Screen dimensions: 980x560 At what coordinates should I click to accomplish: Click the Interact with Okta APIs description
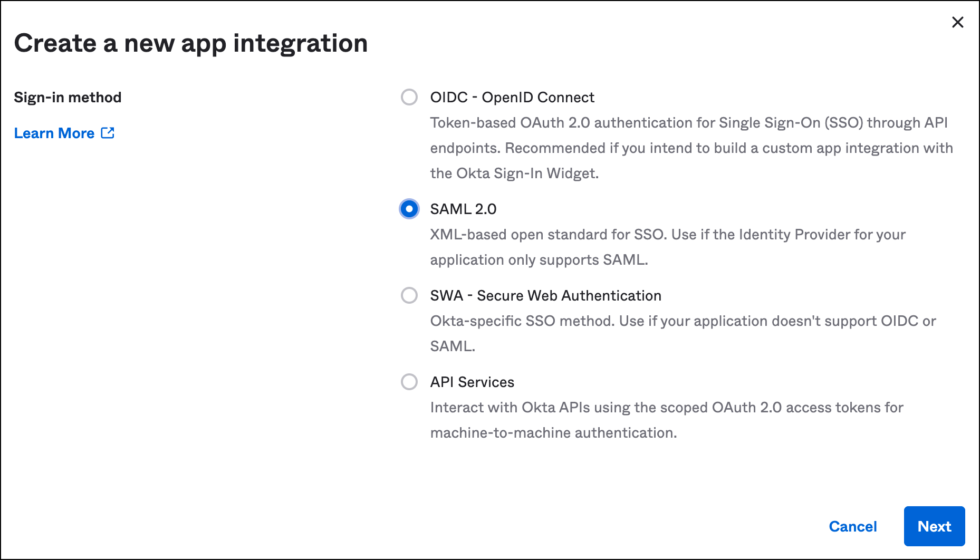[666, 408]
